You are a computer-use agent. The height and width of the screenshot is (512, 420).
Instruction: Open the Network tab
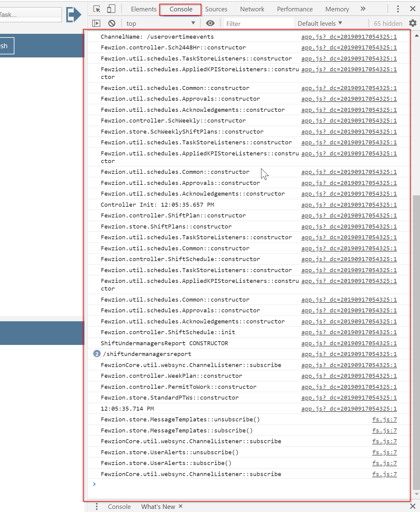click(252, 9)
